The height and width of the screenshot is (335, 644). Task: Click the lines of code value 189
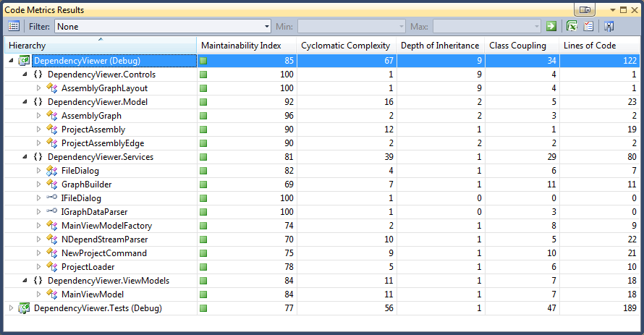pos(630,308)
